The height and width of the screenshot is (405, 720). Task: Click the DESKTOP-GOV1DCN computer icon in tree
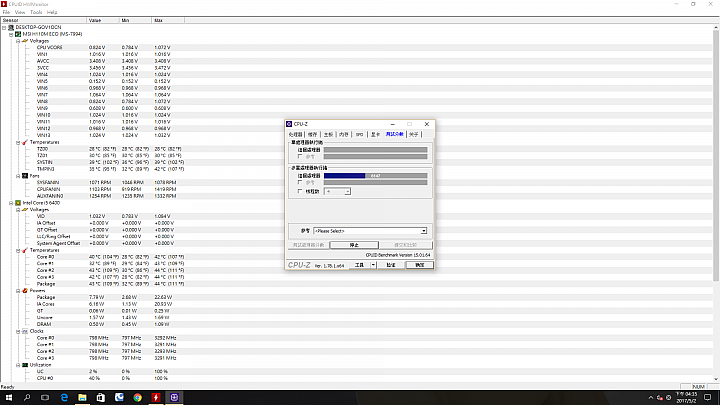(11, 27)
